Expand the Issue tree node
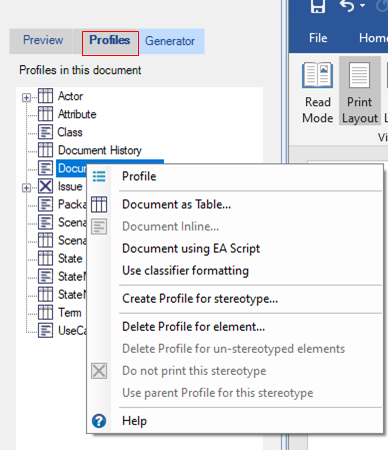This screenshot has width=388, height=450. [x=26, y=188]
